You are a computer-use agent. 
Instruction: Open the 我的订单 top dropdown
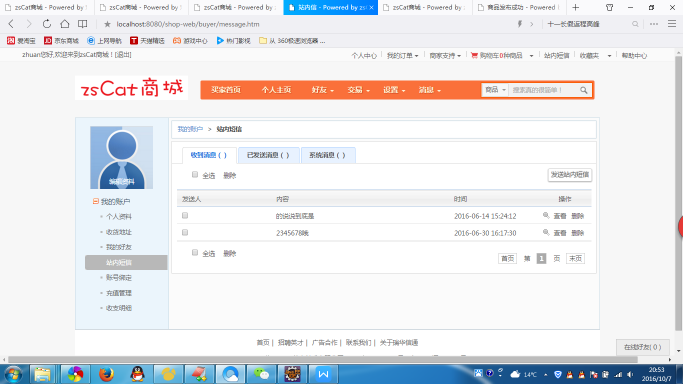[402, 56]
